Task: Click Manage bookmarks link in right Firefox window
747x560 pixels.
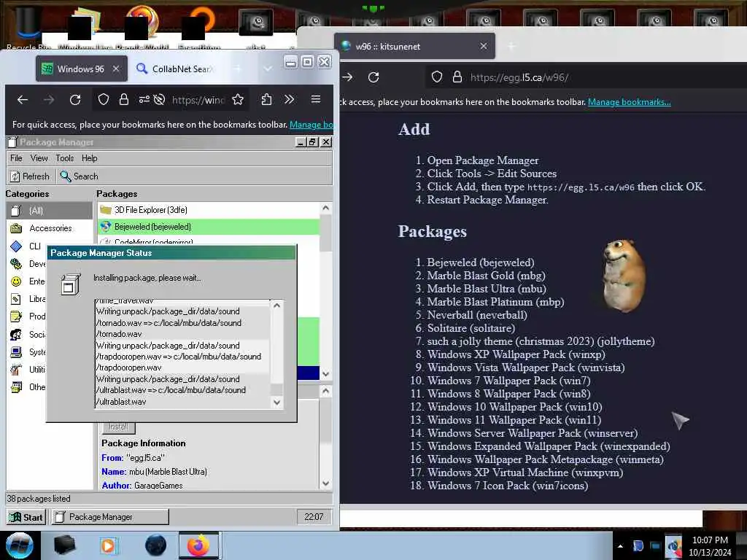Action: click(629, 102)
